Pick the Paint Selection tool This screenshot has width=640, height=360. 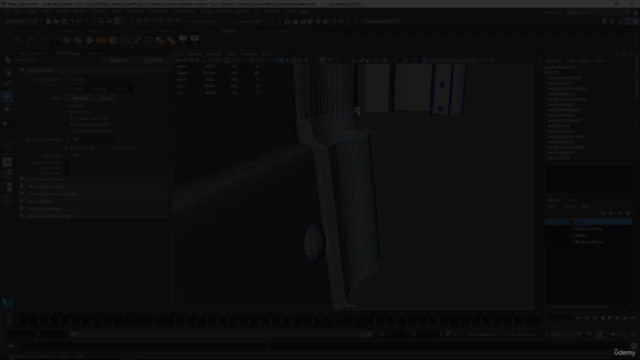click(x=7, y=84)
